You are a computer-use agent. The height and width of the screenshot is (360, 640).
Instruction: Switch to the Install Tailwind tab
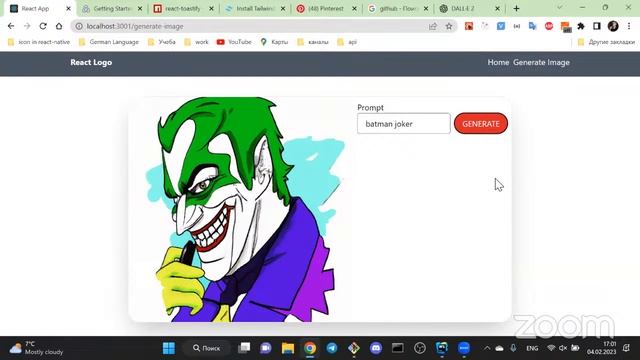(255, 9)
